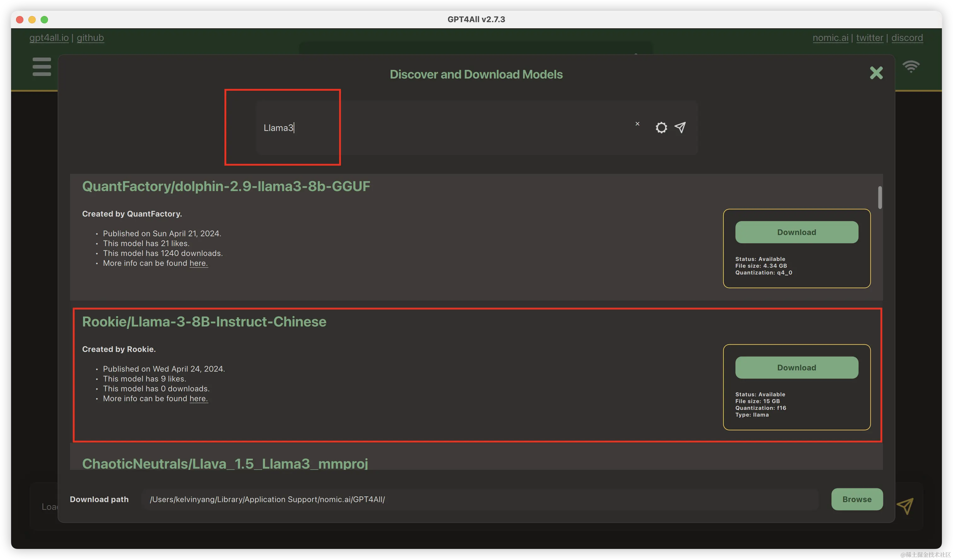Screen dimensions: 953x560
Task: Close the Discover and Download Models dialog
Action: click(876, 73)
